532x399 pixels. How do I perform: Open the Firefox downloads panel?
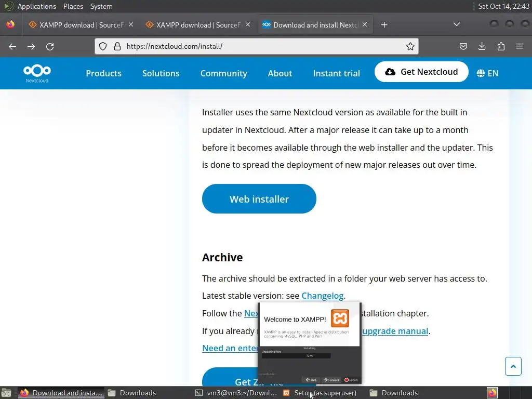pyautogui.click(x=482, y=46)
